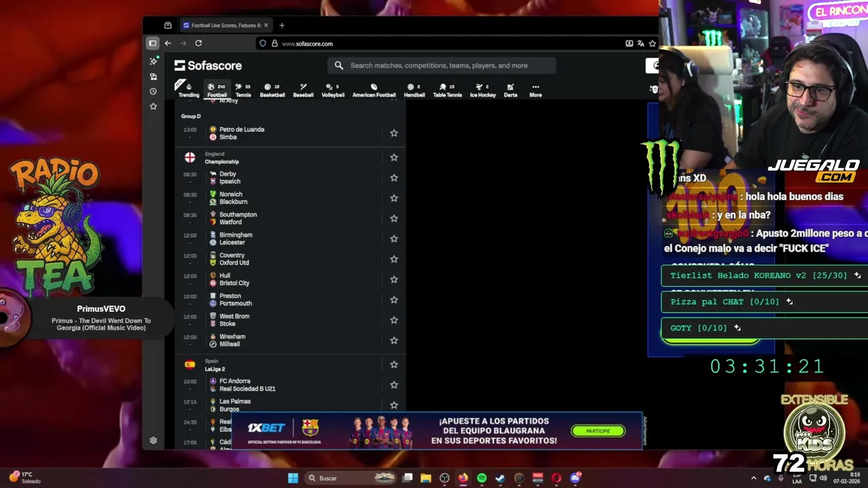Screen dimensions: 868x488
Task: Select the Tennis sports tab
Action: coord(243,90)
